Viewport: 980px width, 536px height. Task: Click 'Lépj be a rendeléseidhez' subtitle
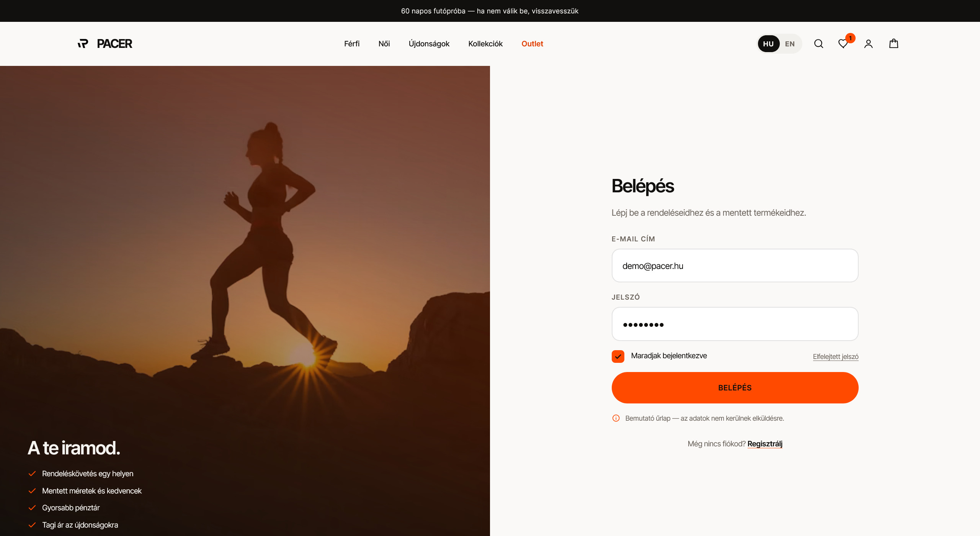(x=709, y=213)
